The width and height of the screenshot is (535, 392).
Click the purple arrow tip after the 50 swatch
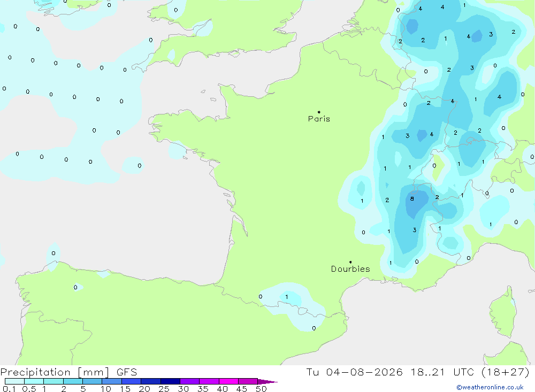coord(267,382)
